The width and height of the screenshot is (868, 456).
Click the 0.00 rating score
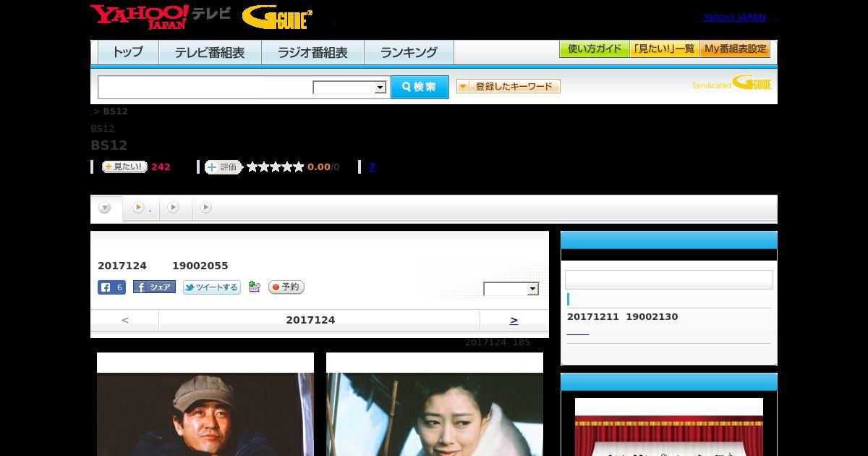[x=318, y=167]
